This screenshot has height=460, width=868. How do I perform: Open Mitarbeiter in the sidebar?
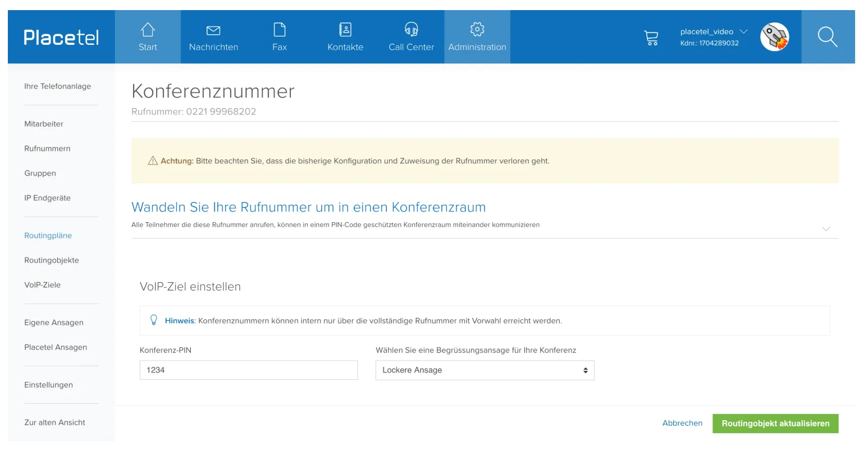click(44, 124)
